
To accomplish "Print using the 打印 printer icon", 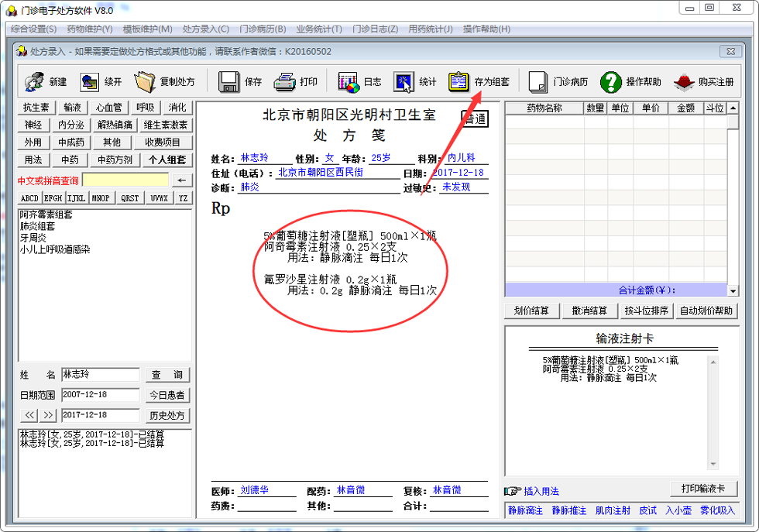I will (x=284, y=81).
